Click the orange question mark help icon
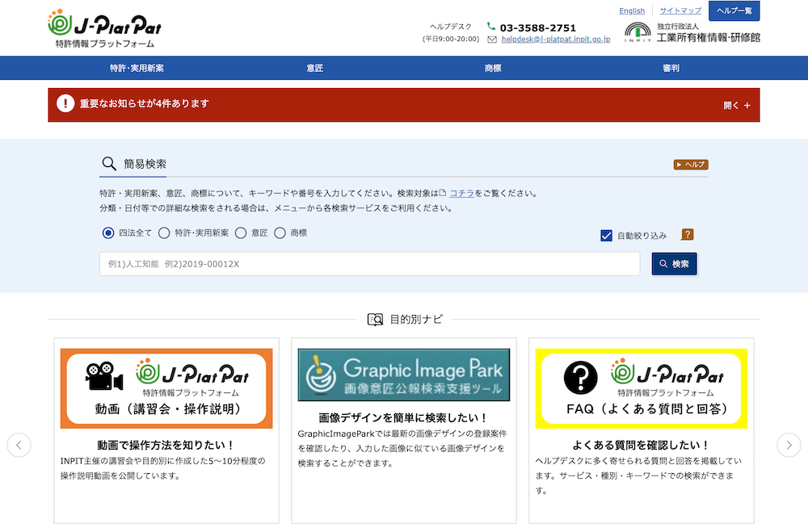 pos(688,235)
